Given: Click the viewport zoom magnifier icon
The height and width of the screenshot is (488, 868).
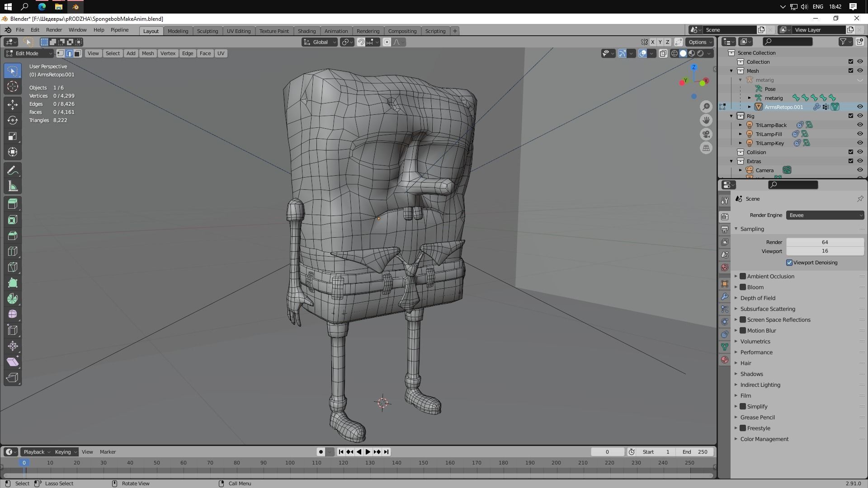Looking at the screenshot, I should (706, 107).
